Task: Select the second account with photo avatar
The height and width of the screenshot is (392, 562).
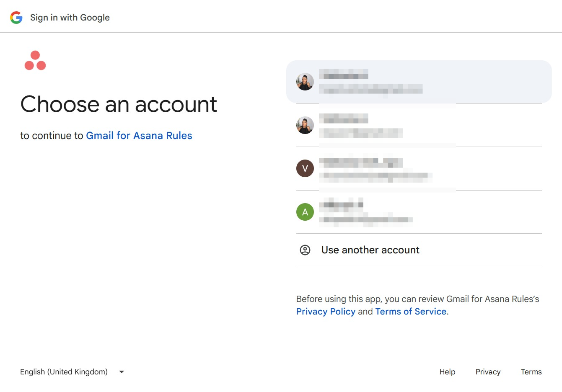Action: 419,125
